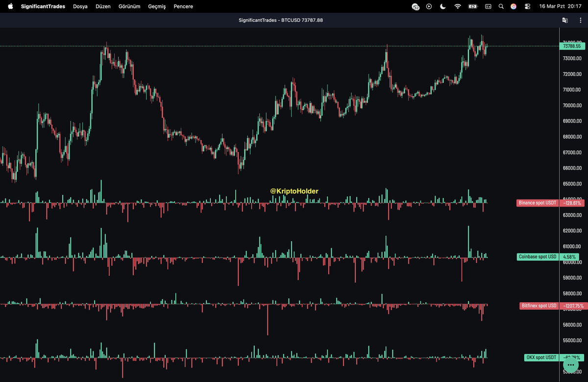Click the 55000.00 price axis label
The height and width of the screenshot is (382, 588).
571,340
